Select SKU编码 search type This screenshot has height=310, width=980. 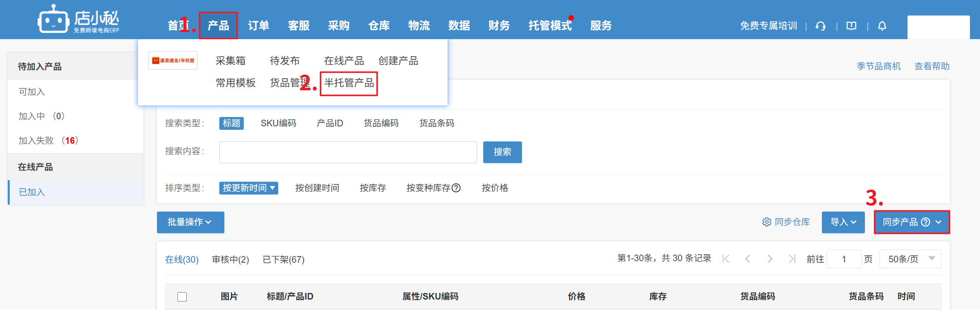point(278,123)
